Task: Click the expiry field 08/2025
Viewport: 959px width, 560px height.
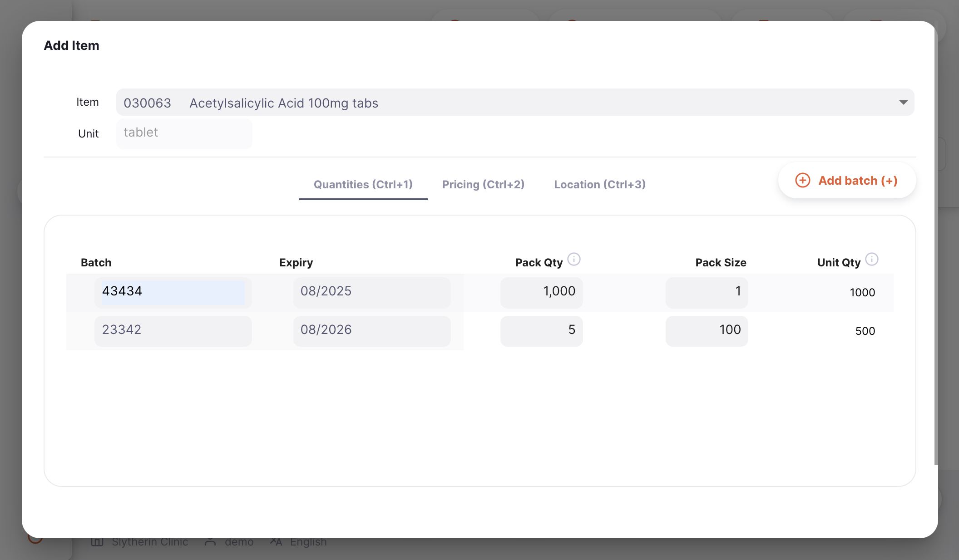Action: click(372, 293)
